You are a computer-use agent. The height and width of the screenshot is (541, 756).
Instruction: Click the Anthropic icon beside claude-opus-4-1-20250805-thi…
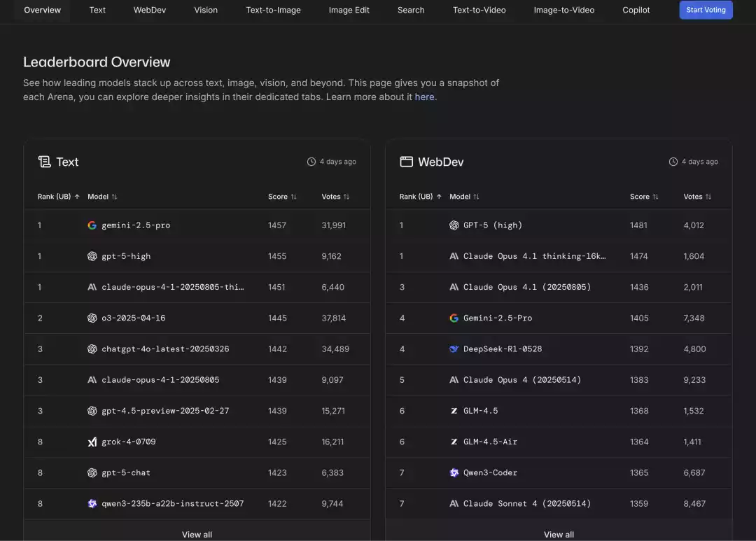tap(92, 287)
